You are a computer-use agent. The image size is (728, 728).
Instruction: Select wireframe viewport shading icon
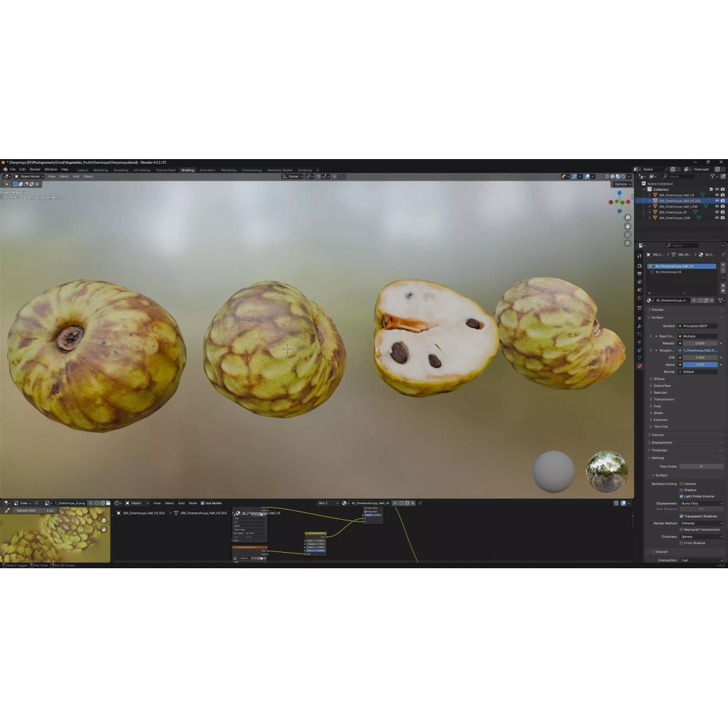point(607,177)
